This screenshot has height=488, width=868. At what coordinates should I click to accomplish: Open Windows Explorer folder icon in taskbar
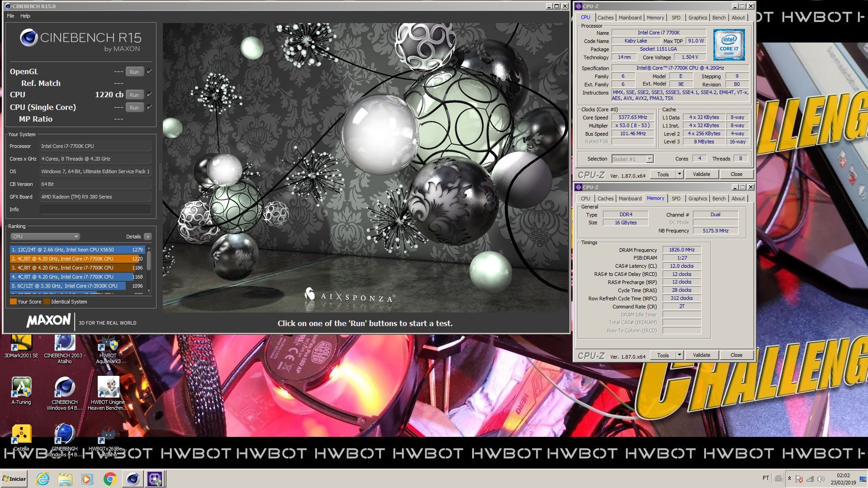click(x=65, y=479)
